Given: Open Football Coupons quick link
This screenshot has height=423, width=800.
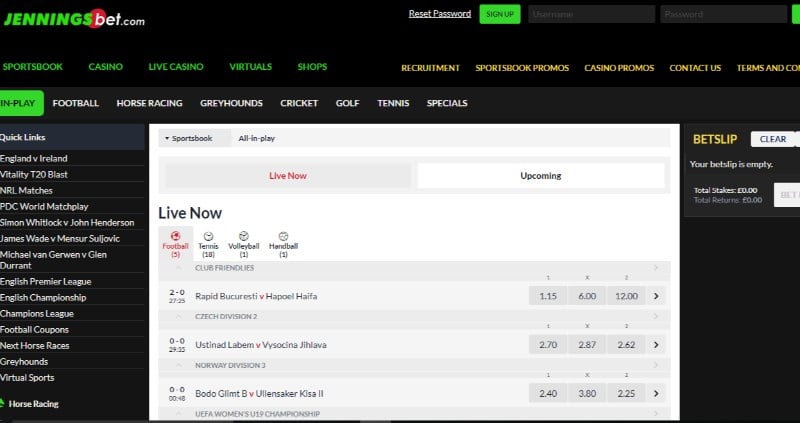Looking at the screenshot, I should [x=34, y=330].
